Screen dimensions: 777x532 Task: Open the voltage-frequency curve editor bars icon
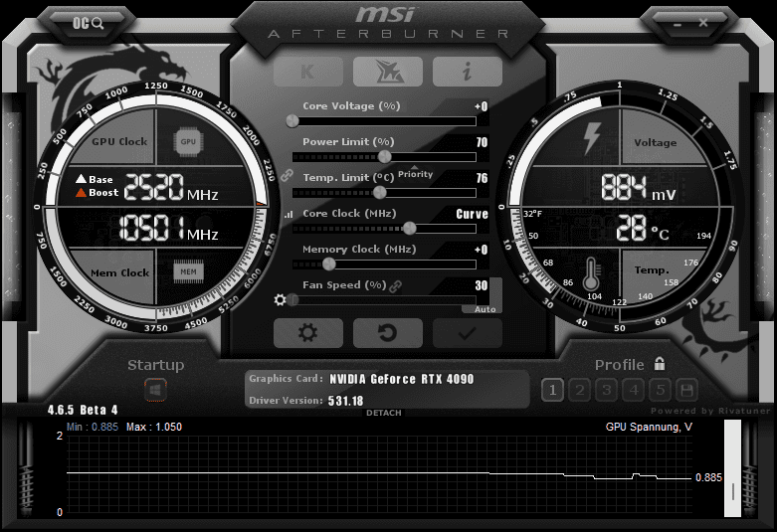pos(289,215)
